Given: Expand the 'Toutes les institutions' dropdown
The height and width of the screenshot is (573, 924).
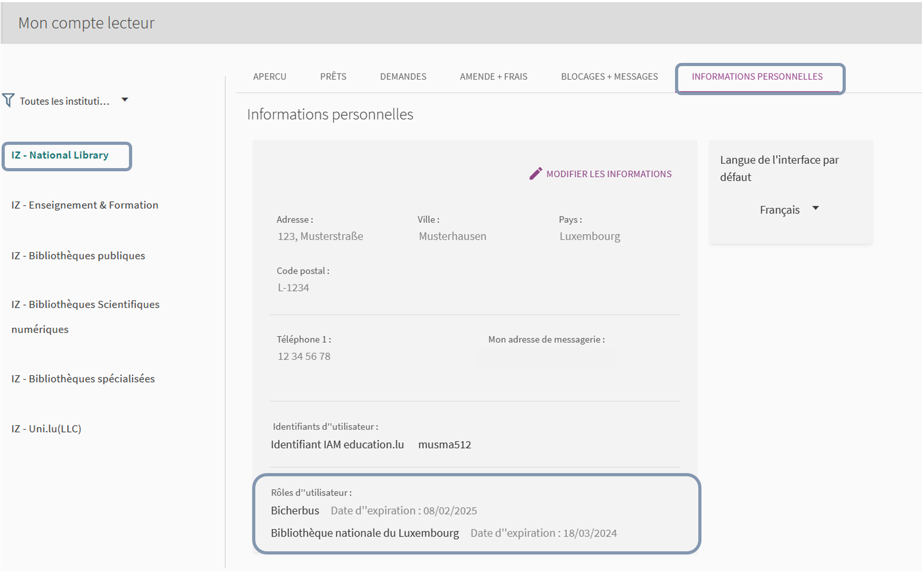Looking at the screenshot, I should click(125, 99).
